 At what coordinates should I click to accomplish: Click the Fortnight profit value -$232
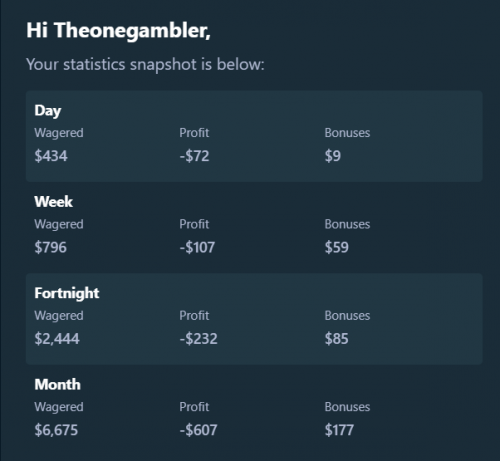pos(198,338)
